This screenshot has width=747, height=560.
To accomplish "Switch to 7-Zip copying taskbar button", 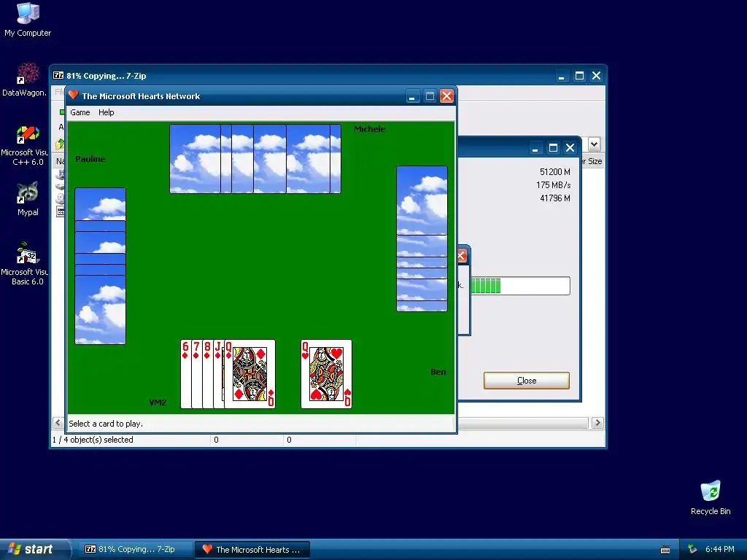I will 135,549.
